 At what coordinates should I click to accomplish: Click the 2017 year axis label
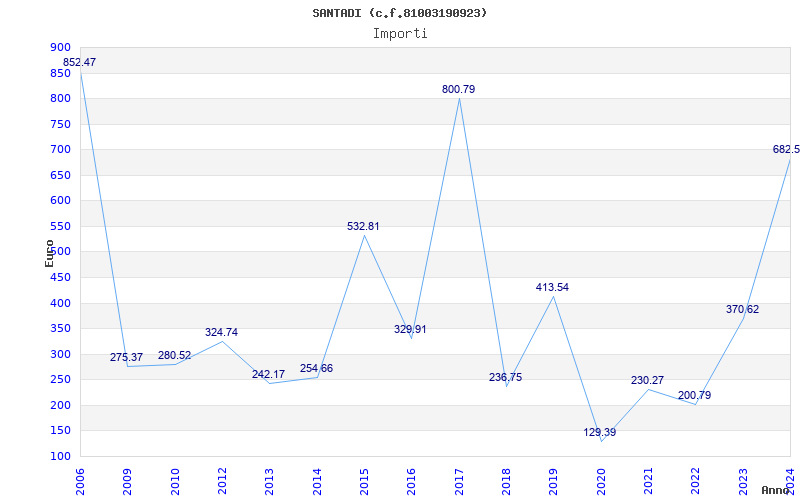pyautogui.click(x=459, y=482)
